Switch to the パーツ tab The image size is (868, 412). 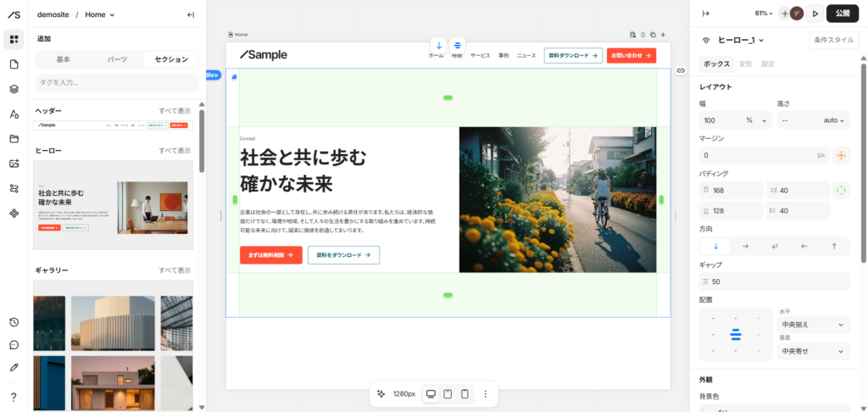point(117,59)
